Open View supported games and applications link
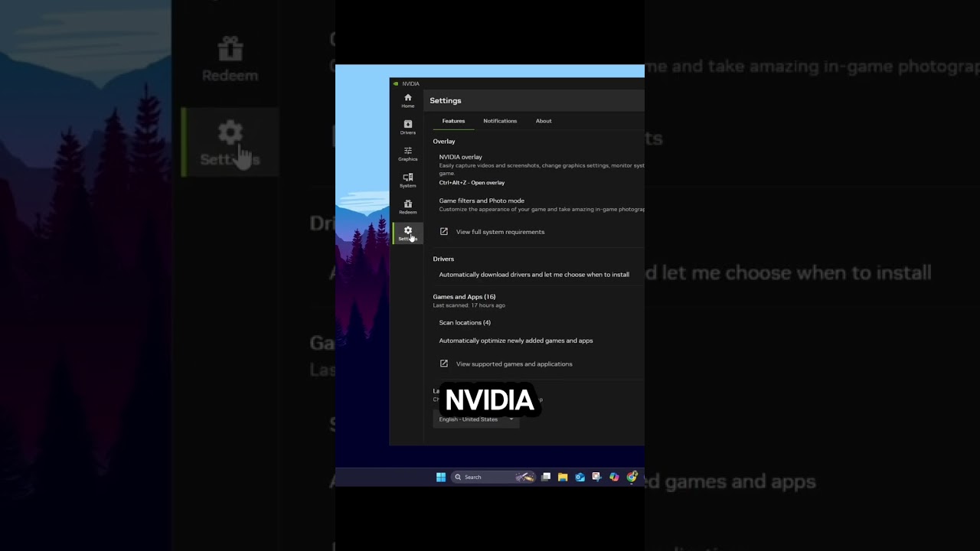This screenshot has height=551, width=980. pos(506,364)
